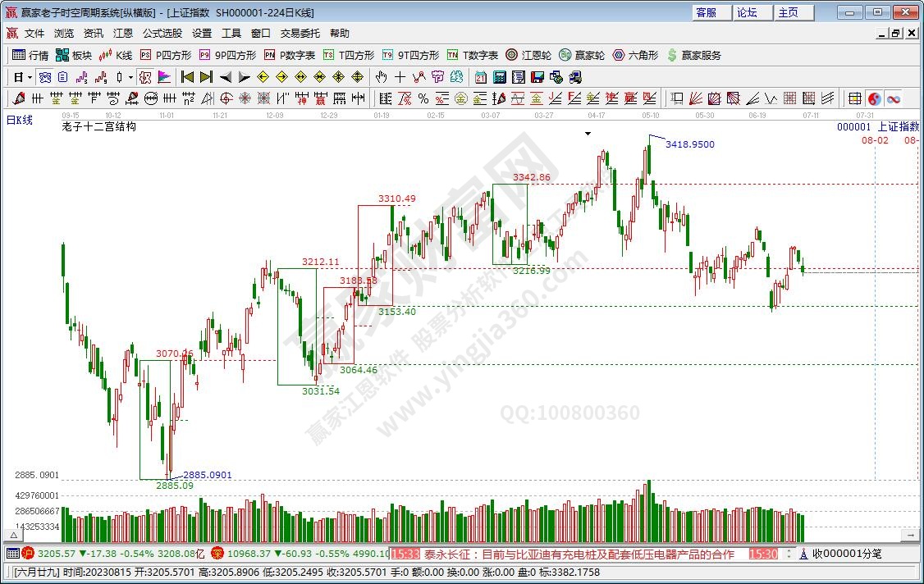Open the candlestick style dropdown arrow
Image resolution: width=924 pixels, height=584 pixels.
click(x=131, y=77)
